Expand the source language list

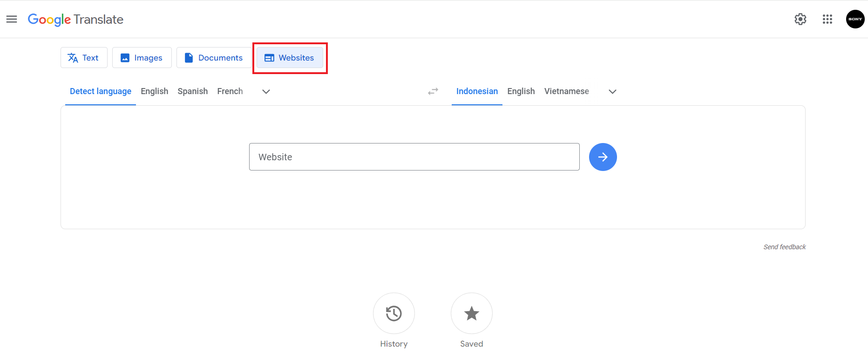(x=266, y=92)
